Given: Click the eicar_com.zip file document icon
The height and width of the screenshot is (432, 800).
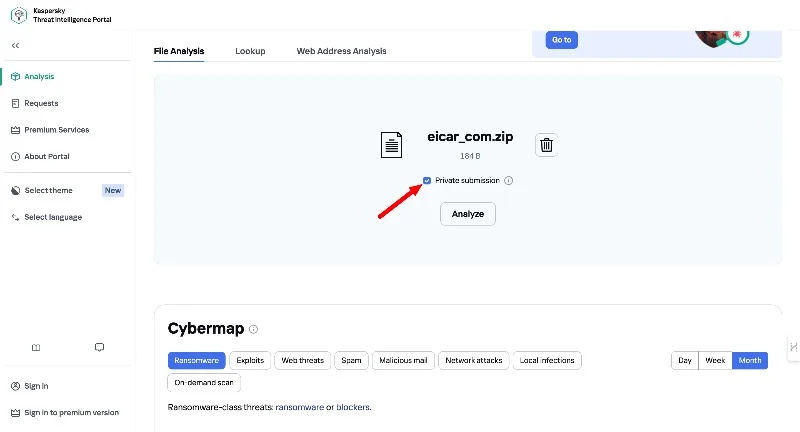Looking at the screenshot, I should pos(392,146).
